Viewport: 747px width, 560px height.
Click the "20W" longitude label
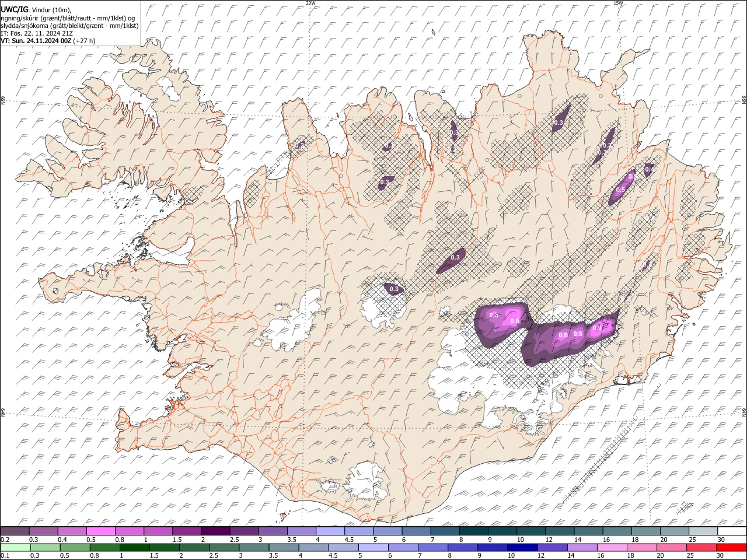(x=310, y=3)
